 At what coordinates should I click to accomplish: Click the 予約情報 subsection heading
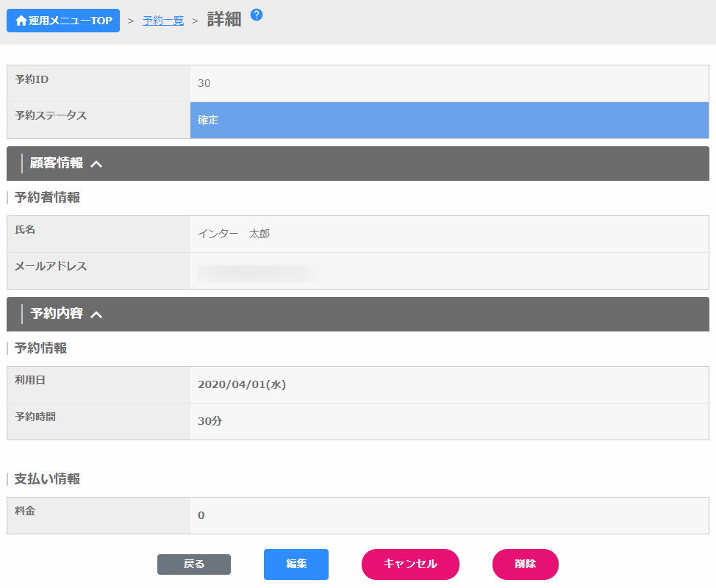pos(40,348)
